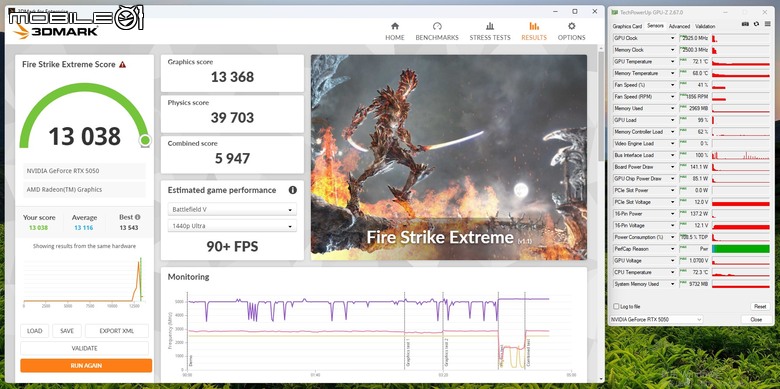Image resolution: width=780 pixels, height=389 pixels.
Task: Open the 3DMark Home icon
Action: click(x=395, y=26)
